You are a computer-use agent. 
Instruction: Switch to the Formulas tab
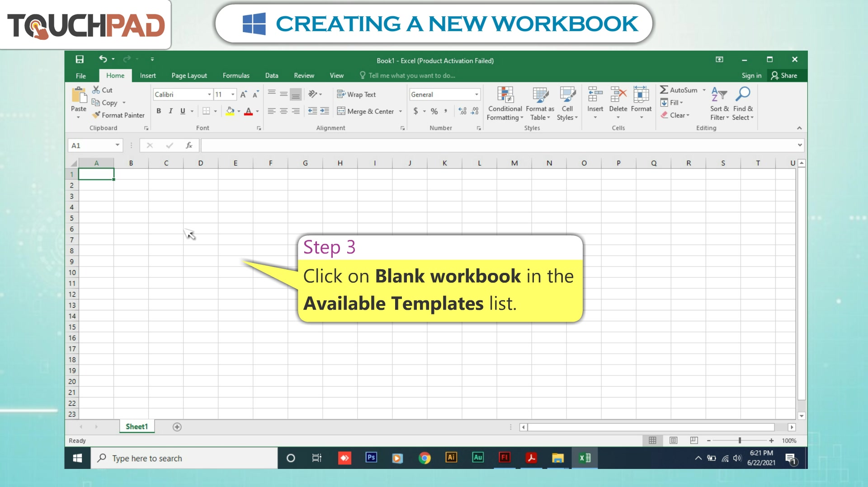pyautogui.click(x=236, y=75)
